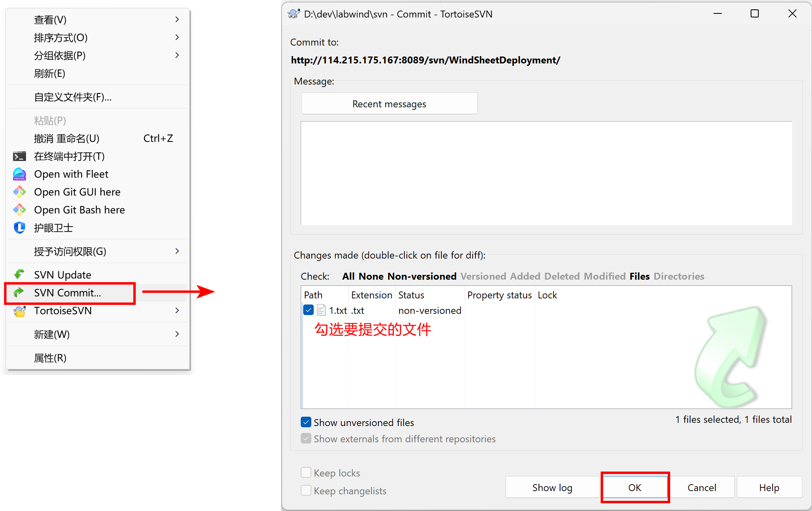Click the text file icon next to 1.txt
The height and width of the screenshot is (511, 812).
[321, 310]
